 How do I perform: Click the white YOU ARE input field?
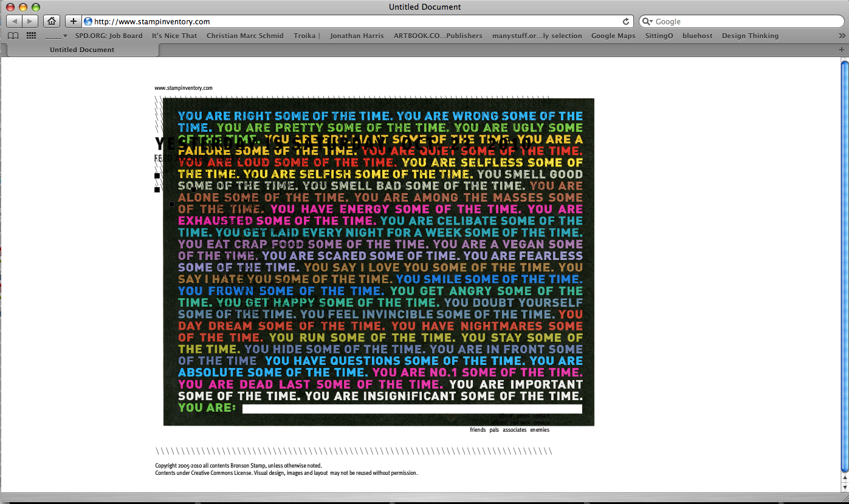point(412,409)
